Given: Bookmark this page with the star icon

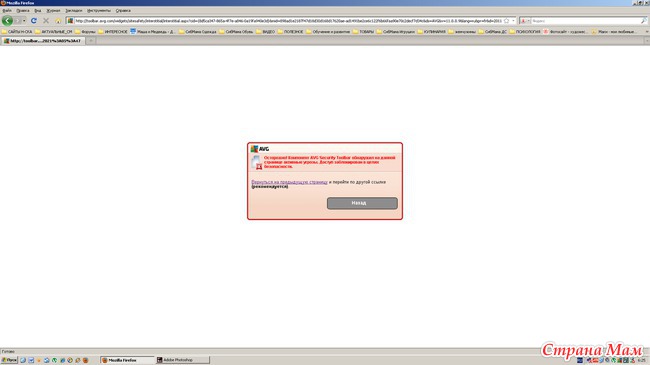Looking at the screenshot, I should click(506, 20).
